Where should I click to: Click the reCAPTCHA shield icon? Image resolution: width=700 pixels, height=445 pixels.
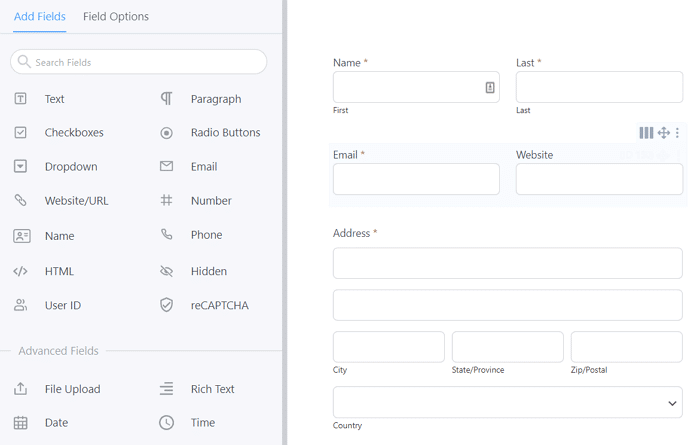click(167, 305)
